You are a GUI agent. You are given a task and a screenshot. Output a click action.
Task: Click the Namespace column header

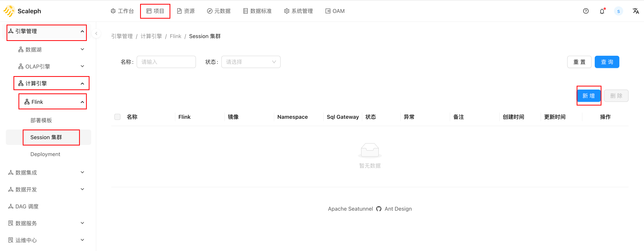293,117
